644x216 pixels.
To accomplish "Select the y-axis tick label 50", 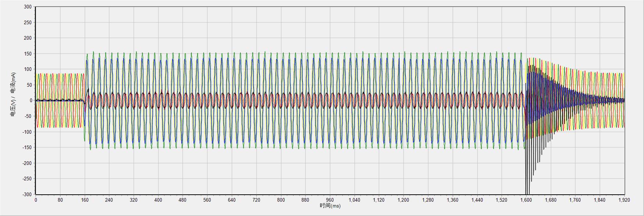I will pyautogui.click(x=29, y=85).
